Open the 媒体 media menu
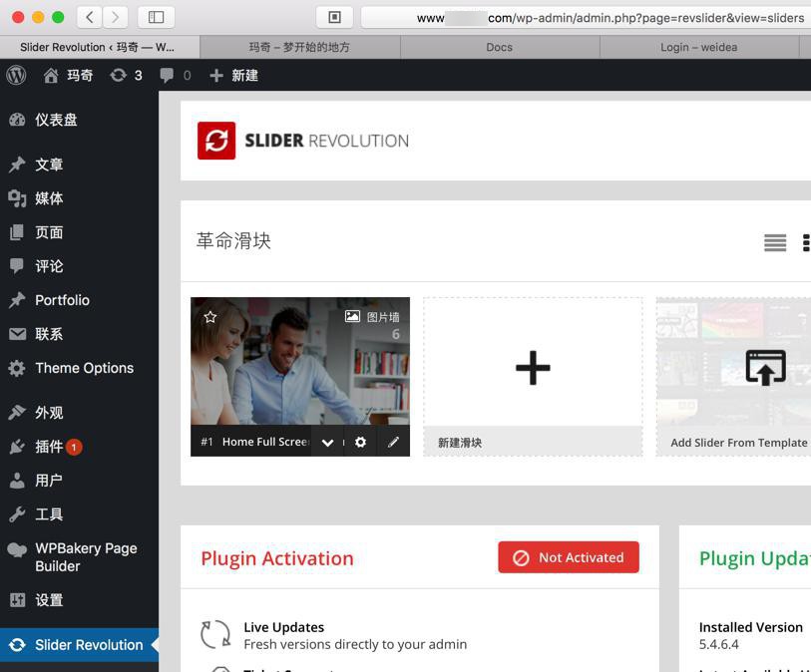 click(x=79, y=198)
